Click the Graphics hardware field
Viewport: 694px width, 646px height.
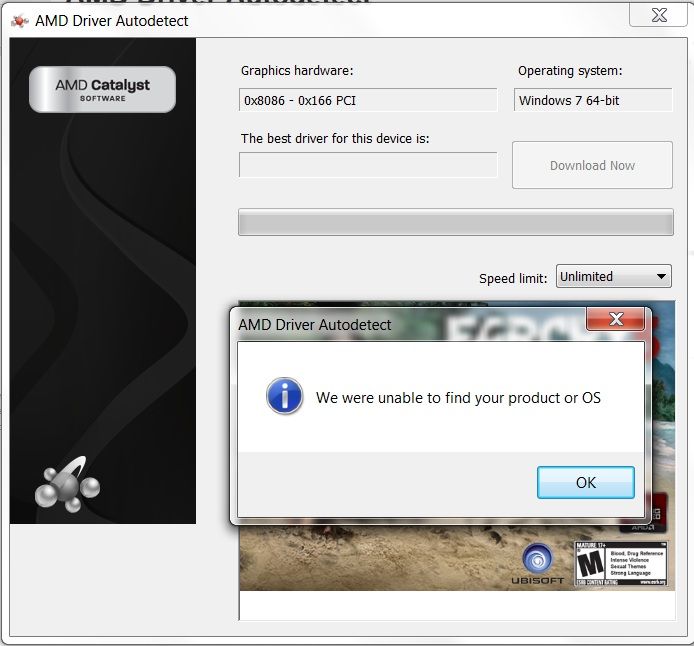pyautogui.click(x=368, y=100)
